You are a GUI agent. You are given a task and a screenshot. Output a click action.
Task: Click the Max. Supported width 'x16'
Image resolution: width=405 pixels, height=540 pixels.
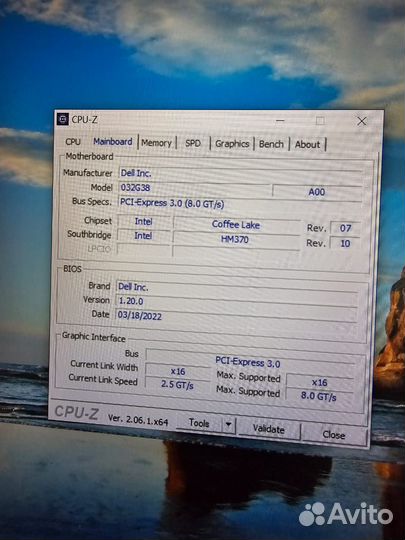[x=319, y=382]
